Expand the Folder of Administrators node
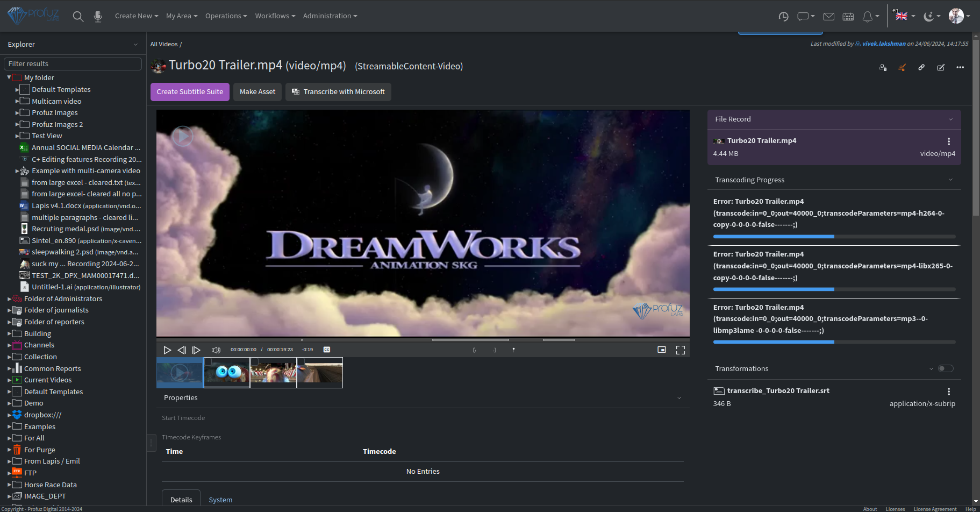The width and height of the screenshot is (980, 512). pyautogui.click(x=9, y=298)
